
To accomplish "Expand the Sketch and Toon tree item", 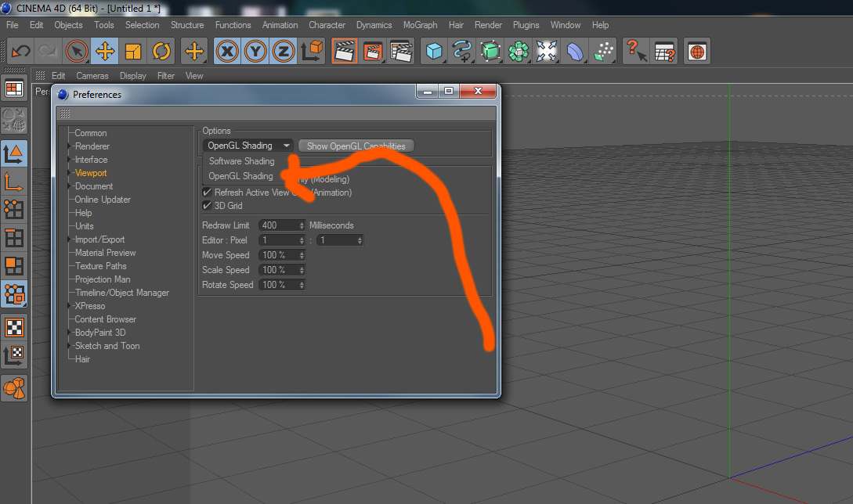I will 69,346.
